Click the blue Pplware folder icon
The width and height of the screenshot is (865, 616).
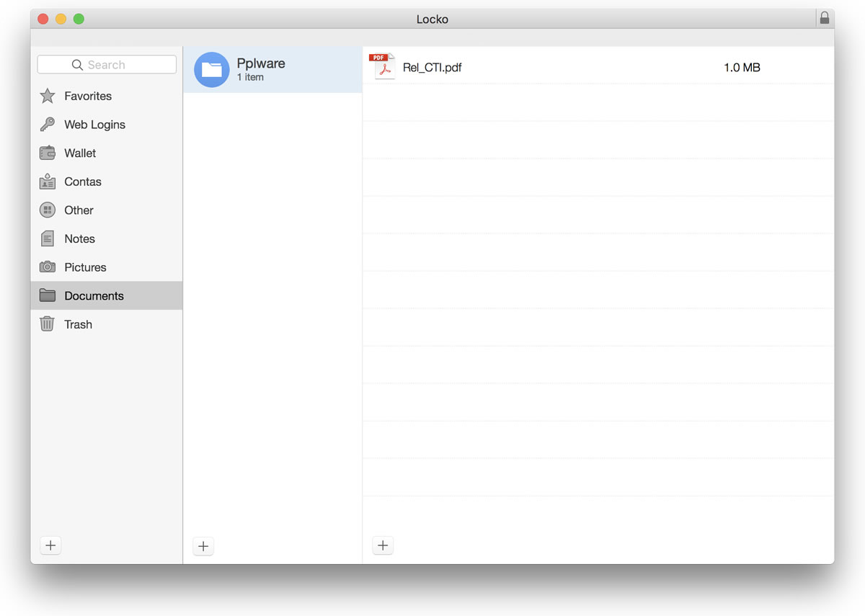[211, 70]
